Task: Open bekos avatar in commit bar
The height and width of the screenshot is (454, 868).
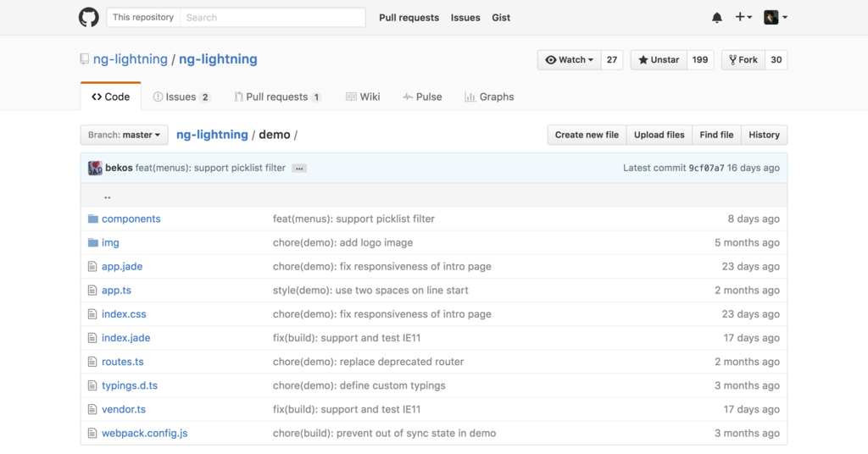Action: coord(95,168)
